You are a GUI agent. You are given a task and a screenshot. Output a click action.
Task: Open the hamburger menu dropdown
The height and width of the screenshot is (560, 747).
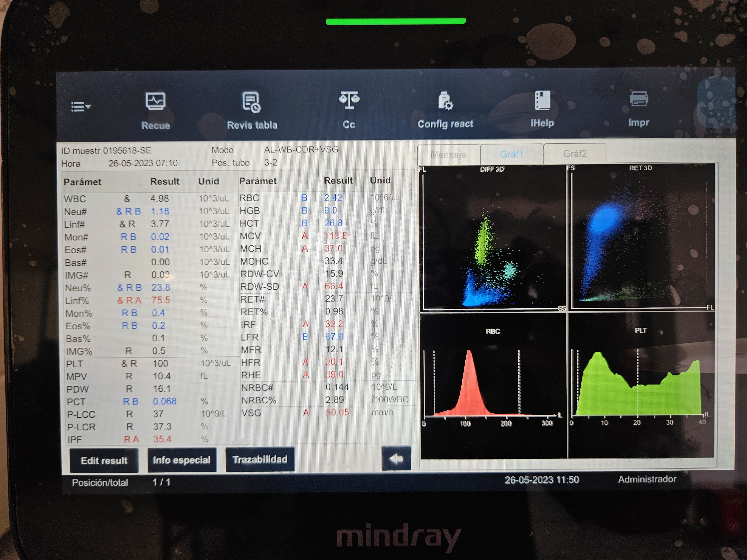(x=81, y=107)
